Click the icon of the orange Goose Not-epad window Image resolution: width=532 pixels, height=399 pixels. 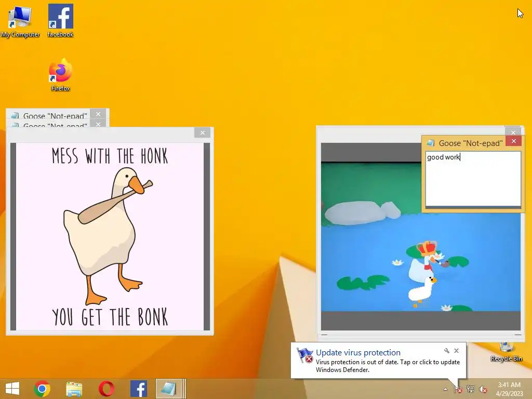coord(431,143)
